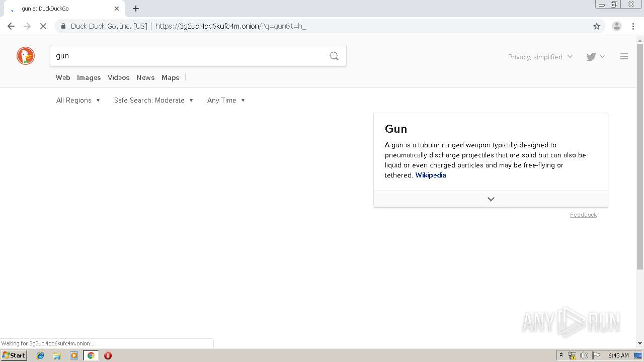Image resolution: width=644 pixels, height=362 pixels.
Task: Click the scrollbar down arrow
Action: (x=640, y=343)
